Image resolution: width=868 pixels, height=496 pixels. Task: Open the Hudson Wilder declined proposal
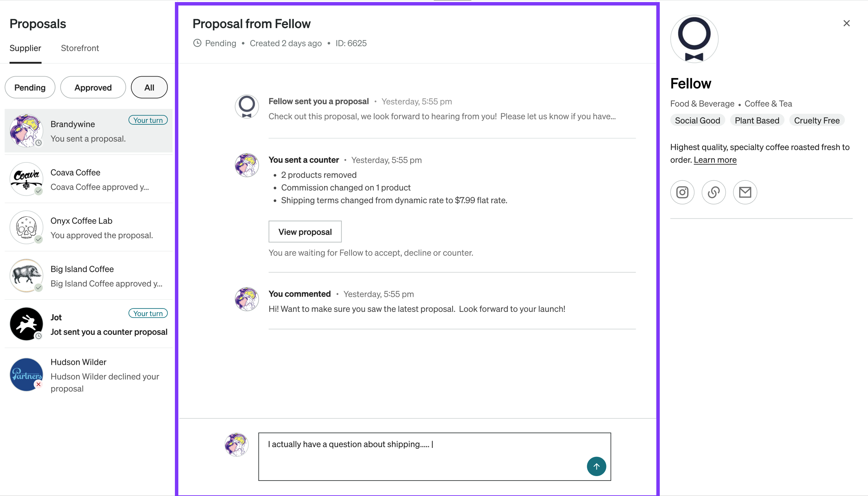89,375
